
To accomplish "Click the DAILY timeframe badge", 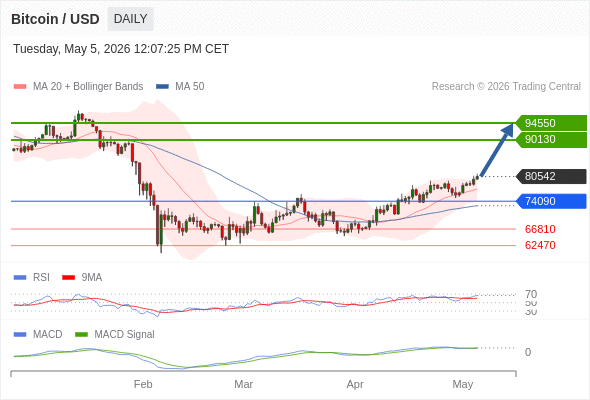I will click(131, 19).
